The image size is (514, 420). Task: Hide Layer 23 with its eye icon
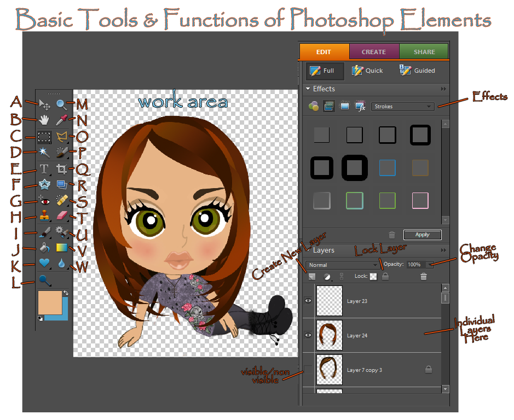[308, 301]
